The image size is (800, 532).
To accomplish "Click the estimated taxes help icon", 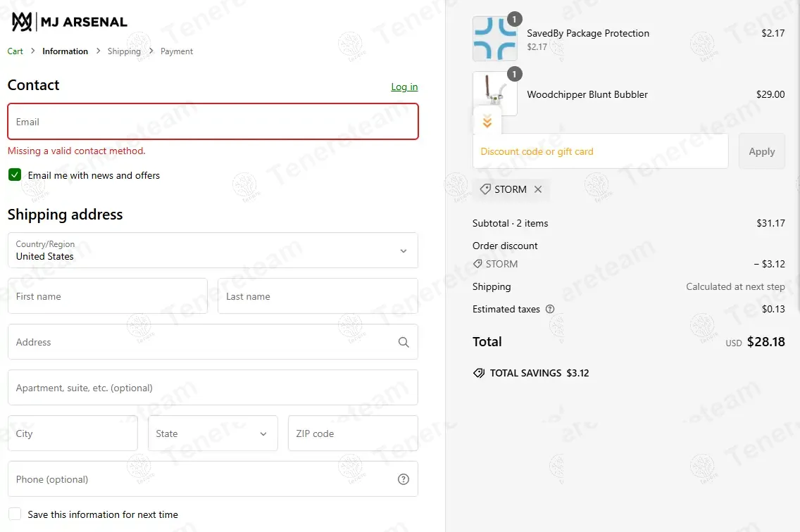I will point(550,309).
